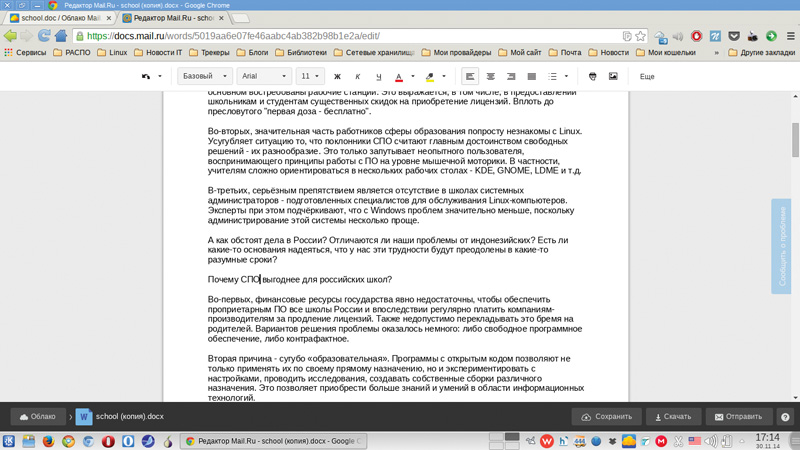
Task: Undo the last edit in the editor toolbar
Action: [146, 77]
